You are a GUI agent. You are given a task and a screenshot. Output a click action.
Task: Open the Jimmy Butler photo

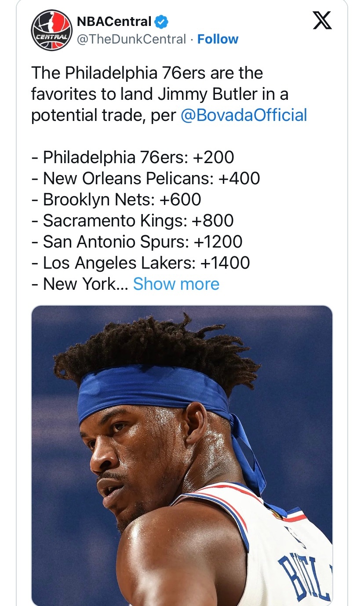click(x=182, y=455)
